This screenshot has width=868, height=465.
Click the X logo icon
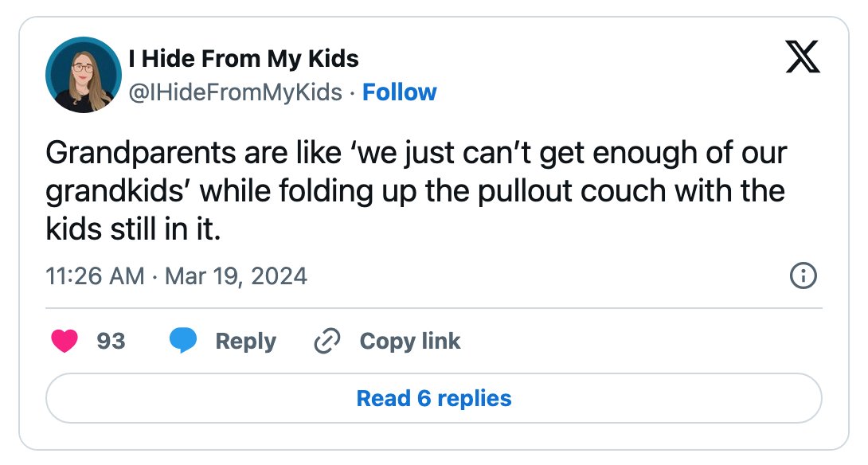point(803,57)
